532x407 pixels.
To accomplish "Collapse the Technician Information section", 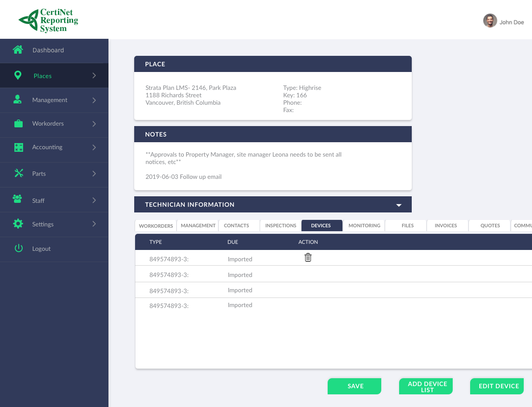I will (398, 204).
